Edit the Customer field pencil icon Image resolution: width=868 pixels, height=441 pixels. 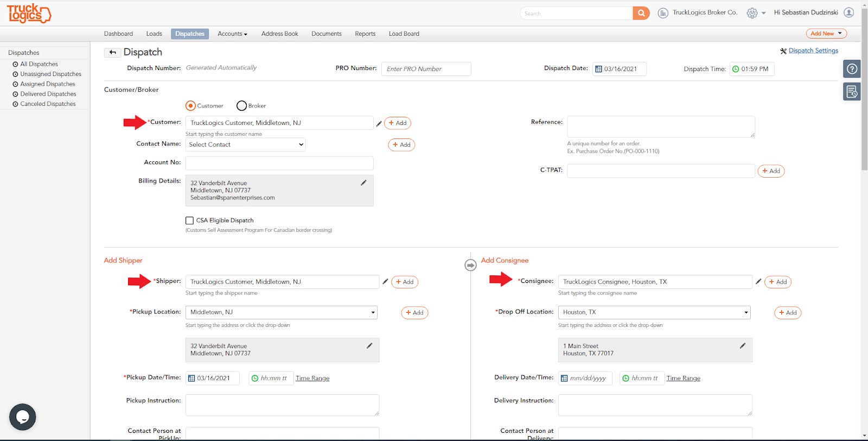pos(379,123)
